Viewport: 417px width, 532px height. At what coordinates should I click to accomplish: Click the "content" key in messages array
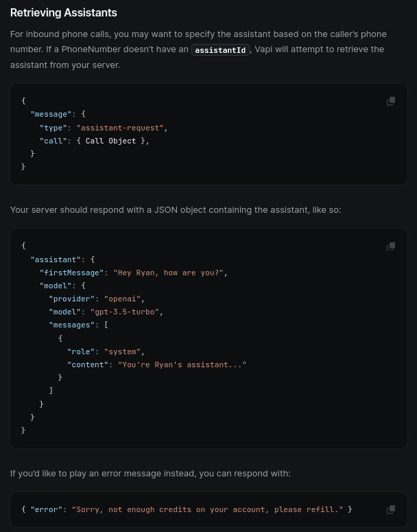click(88, 365)
